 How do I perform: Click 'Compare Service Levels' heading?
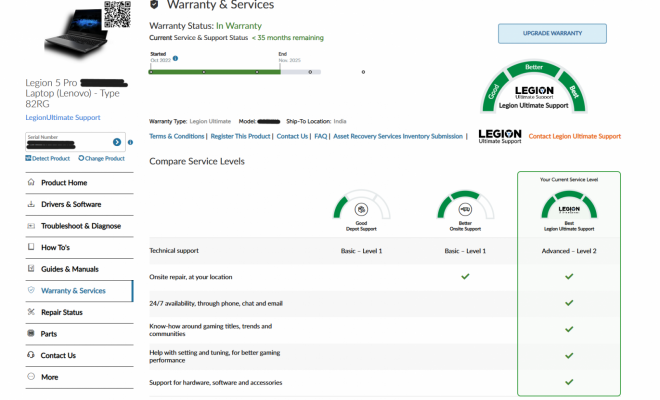click(197, 161)
